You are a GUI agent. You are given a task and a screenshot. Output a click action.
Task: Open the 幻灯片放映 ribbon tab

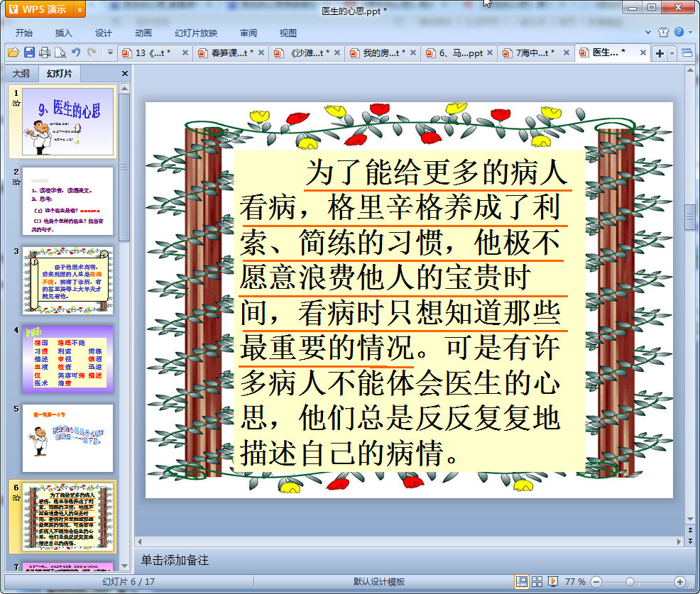pos(196,33)
